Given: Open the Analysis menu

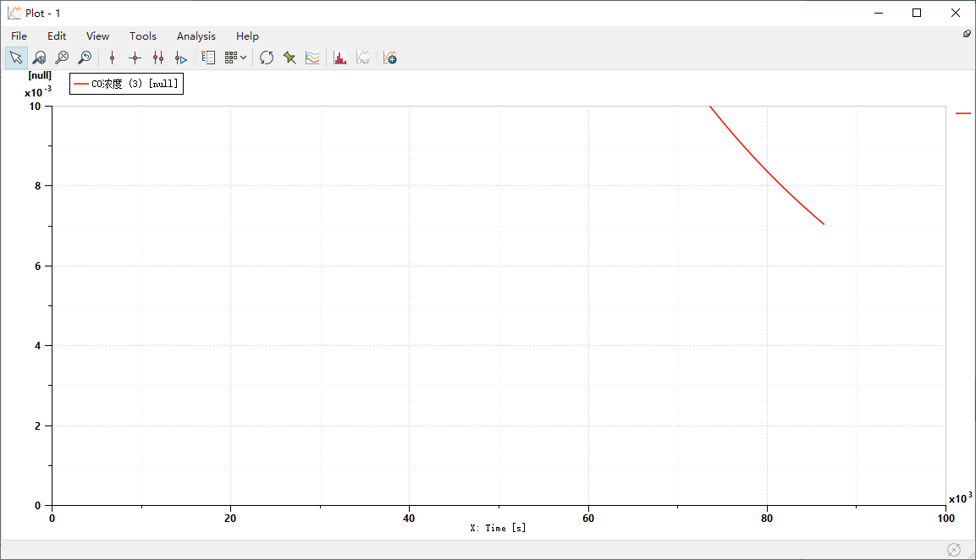Looking at the screenshot, I should tap(196, 36).
